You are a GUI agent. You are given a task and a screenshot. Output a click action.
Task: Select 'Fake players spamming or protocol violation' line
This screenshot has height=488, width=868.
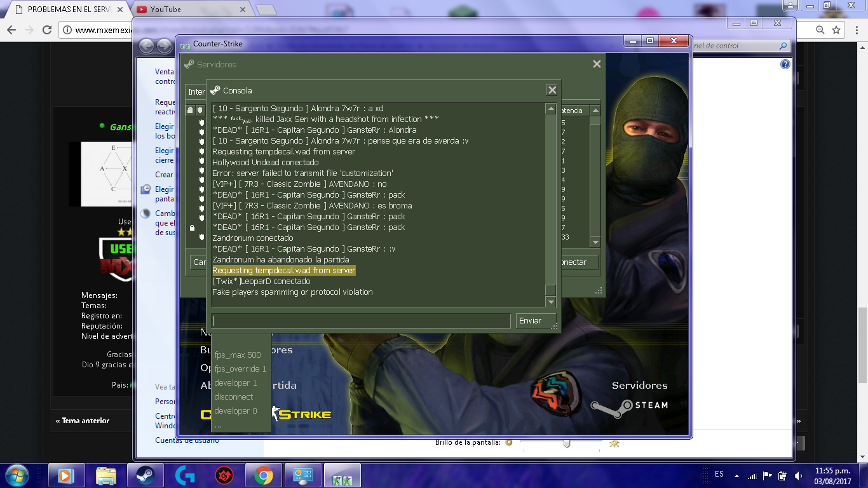(x=292, y=292)
